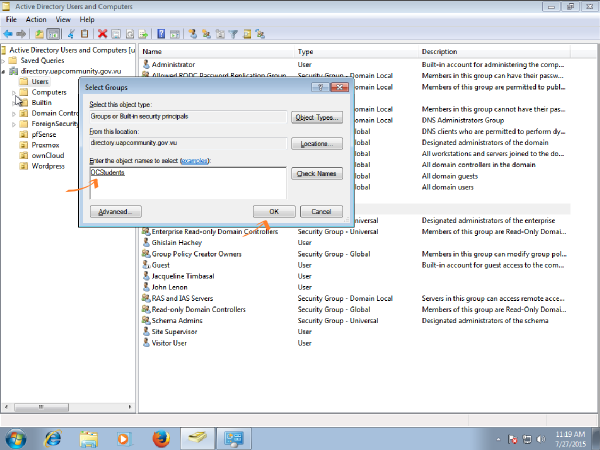Create new organizational unit toolbar icon

point(220,34)
